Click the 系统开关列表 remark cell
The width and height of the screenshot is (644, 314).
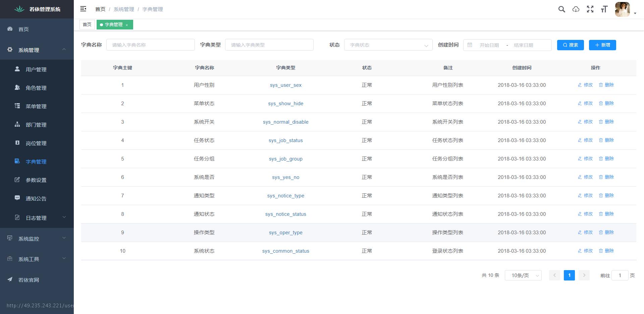tap(448, 122)
